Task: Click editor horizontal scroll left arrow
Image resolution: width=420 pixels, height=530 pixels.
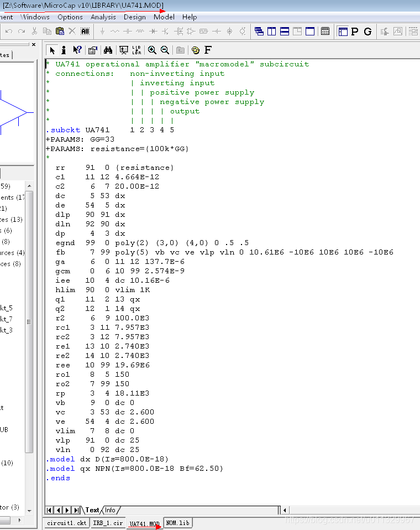Action: coord(285,510)
